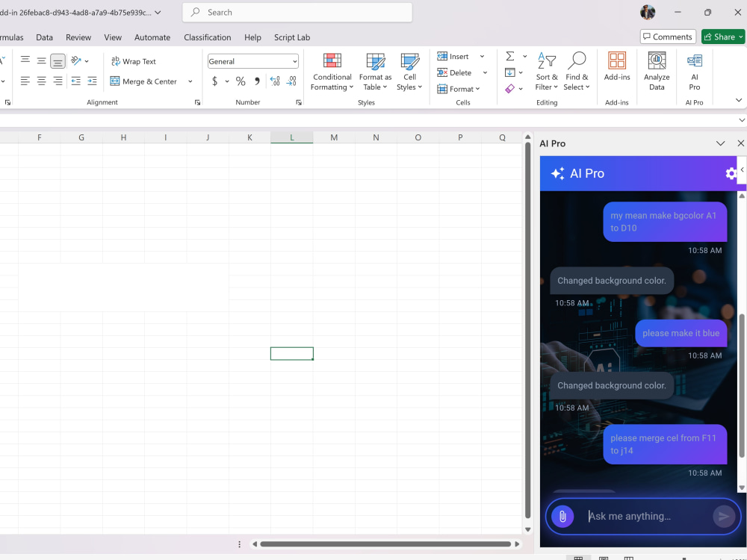Image resolution: width=747 pixels, height=560 pixels.
Task: Open Cell Styles gallery
Action: (x=409, y=72)
